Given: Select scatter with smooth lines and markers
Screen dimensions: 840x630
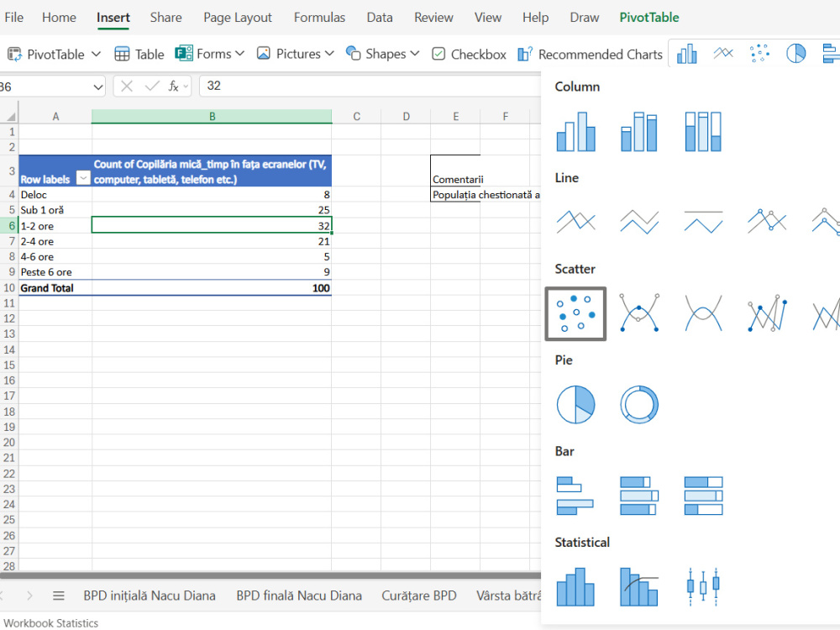Looking at the screenshot, I should pos(639,312).
